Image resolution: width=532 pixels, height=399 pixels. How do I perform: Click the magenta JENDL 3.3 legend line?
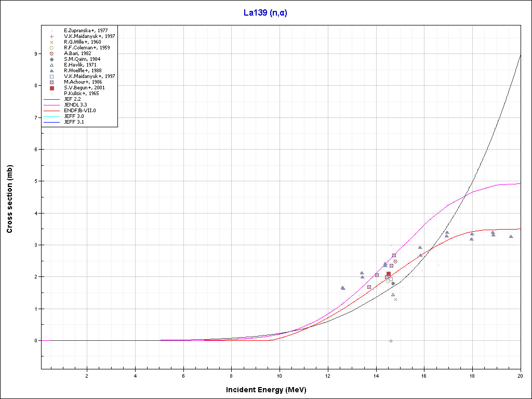[x=51, y=105]
